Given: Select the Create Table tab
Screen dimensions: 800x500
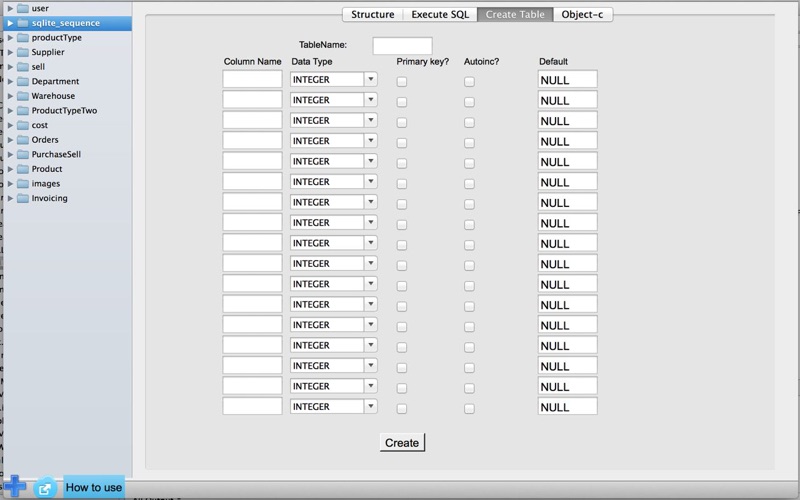Looking at the screenshot, I should [515, 15].
